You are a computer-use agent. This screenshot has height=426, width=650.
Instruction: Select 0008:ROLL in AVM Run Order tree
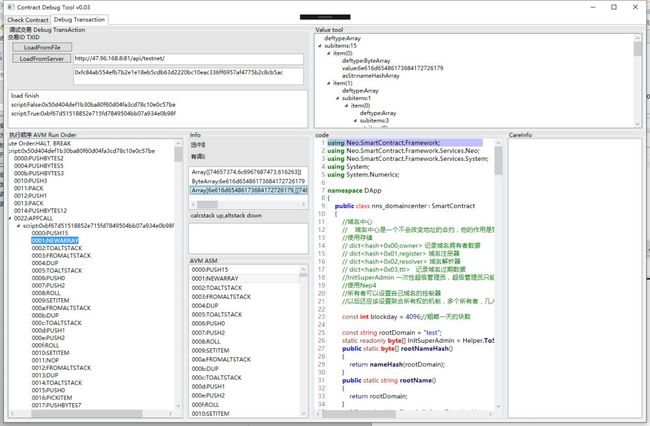[46, 293]
